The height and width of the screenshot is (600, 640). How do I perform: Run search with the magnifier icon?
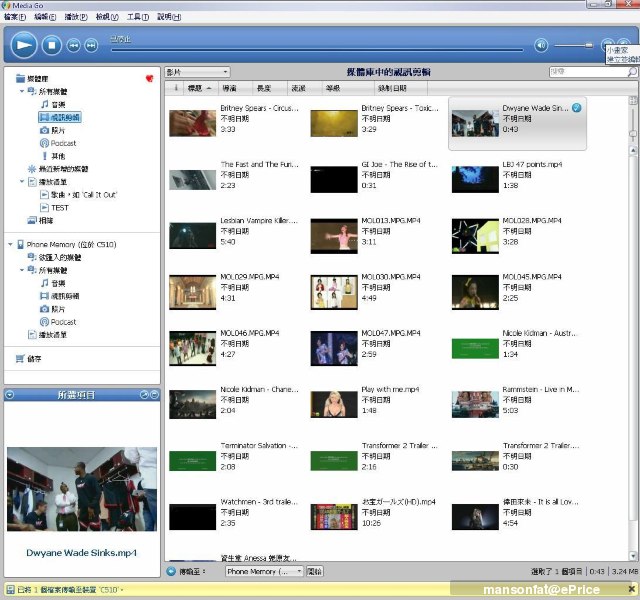coord(632,72)
